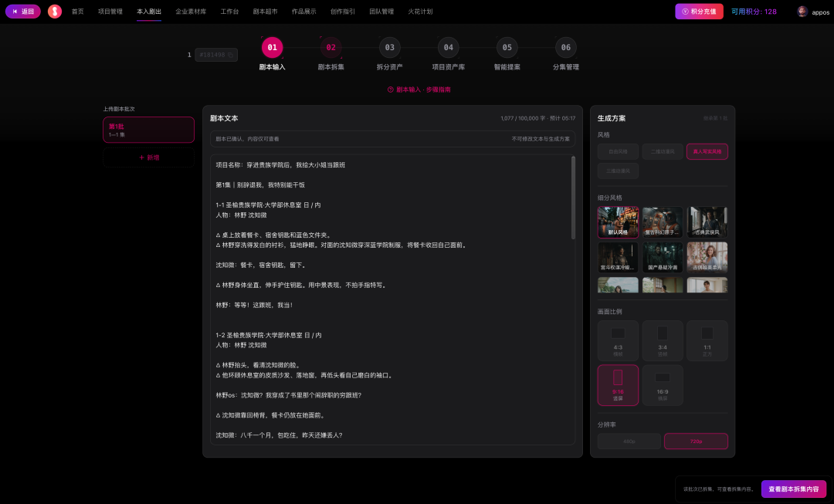Choose the 4:3 aspect ratio

[x=618, y=341]
